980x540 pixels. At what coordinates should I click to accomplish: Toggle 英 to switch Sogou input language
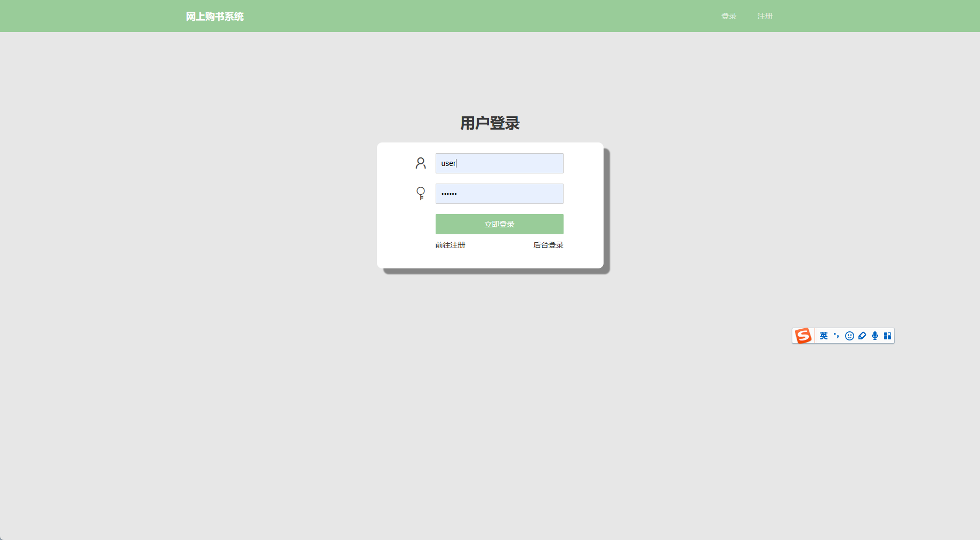(x=824, y=336)
